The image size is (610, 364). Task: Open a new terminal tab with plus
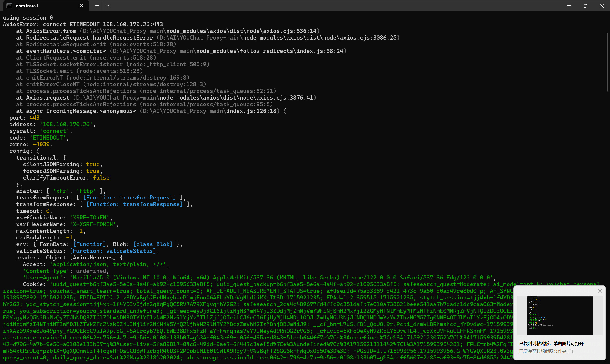coord(97,6)
